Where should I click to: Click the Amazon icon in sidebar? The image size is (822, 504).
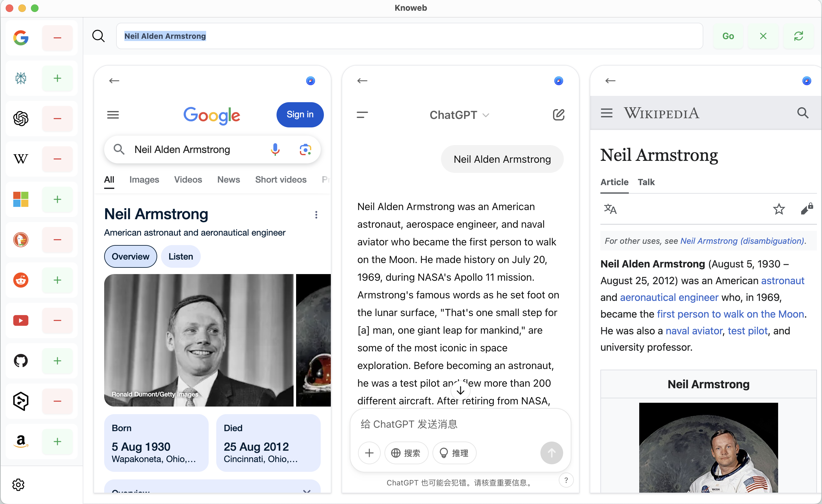[21, 441]
